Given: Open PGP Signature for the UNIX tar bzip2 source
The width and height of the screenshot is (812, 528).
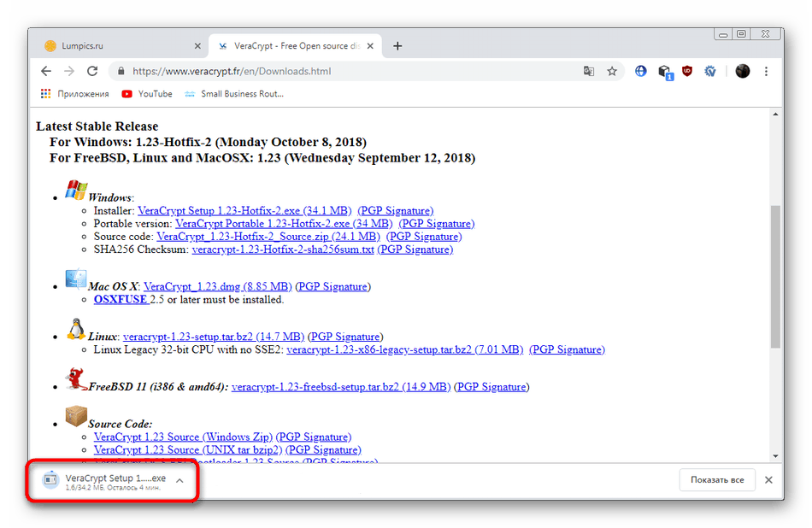Looking at the screenshot, I should pyautogui.click(x=324, y=450).
